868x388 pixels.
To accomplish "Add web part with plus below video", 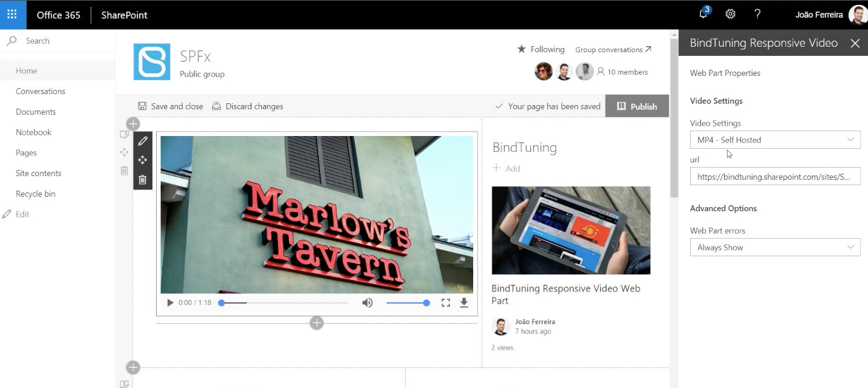I will click(316, 323).
